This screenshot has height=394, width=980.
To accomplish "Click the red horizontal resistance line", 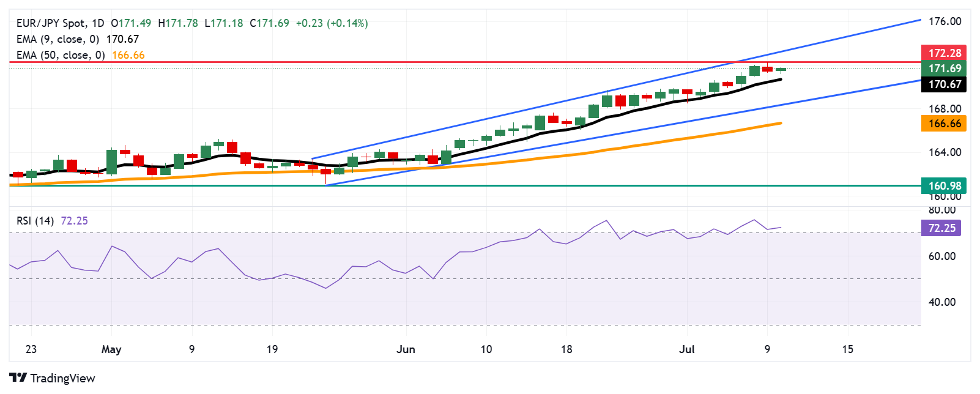I will pyautogui.click(x=465, y=62).
